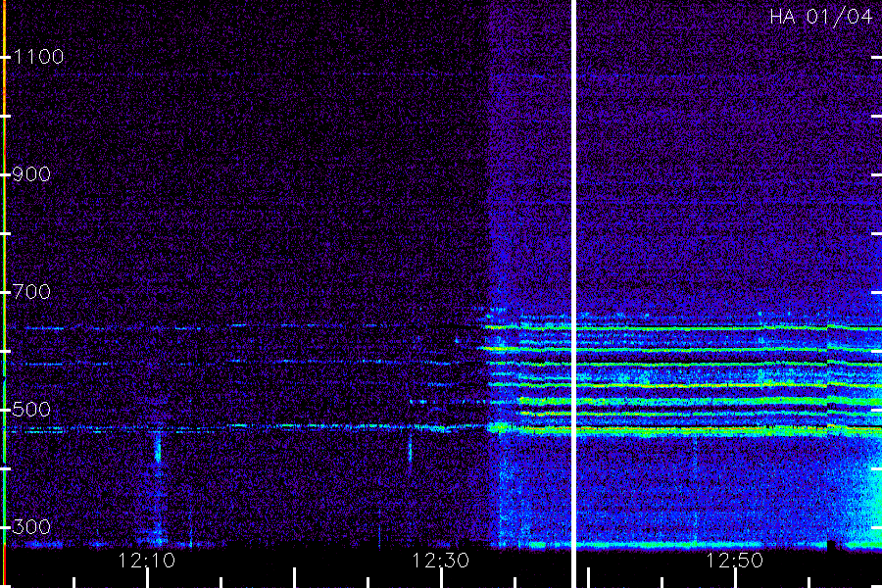Click the white vertical time marker line
The width and height of the screenshot is (882, 588).
pos(573,294)
